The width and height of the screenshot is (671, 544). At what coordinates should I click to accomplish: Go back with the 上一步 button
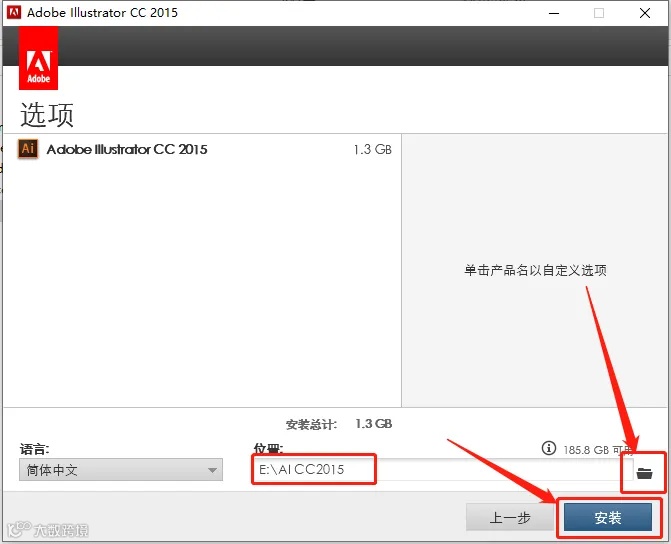(510, 517)
